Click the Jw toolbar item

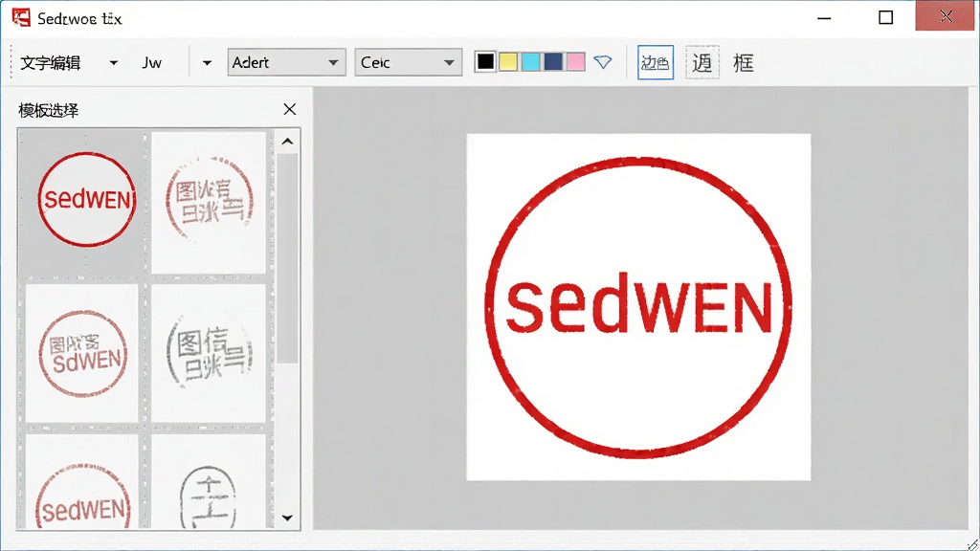152,62
